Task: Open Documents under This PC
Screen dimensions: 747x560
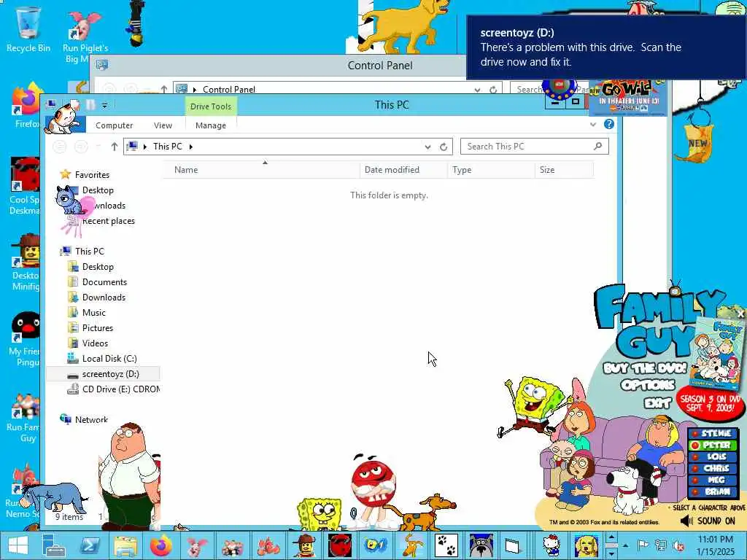Action: 104,282
